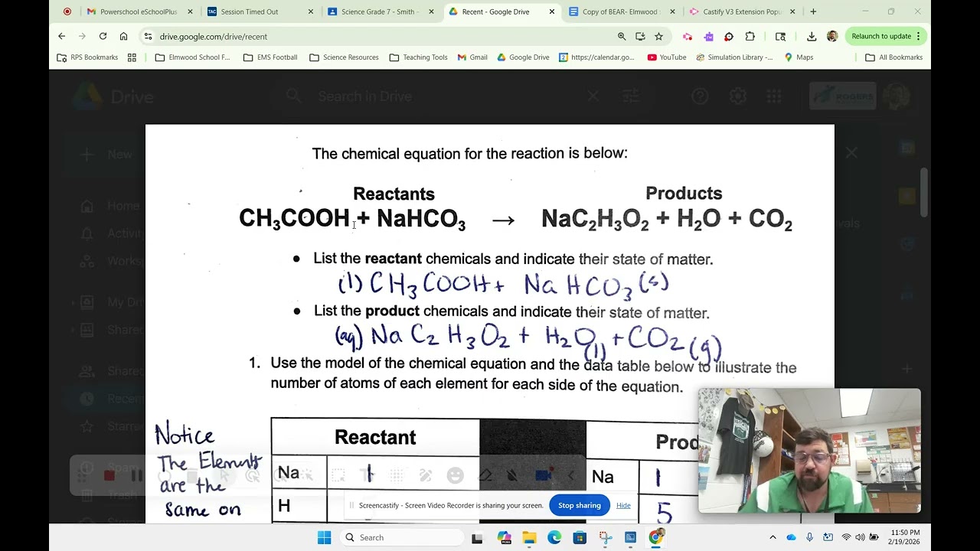The height and width of the screenshot is (551, 980).
Task: Open All Bookmarks folder
Action: pyautogui.click(x=893, y=57)
